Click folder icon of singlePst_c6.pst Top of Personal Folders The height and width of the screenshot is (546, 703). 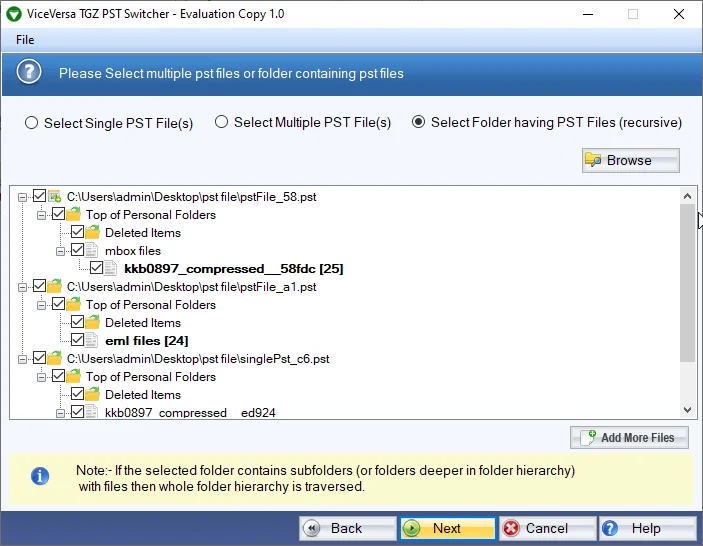pyautogui.click(x=74, y=376)
